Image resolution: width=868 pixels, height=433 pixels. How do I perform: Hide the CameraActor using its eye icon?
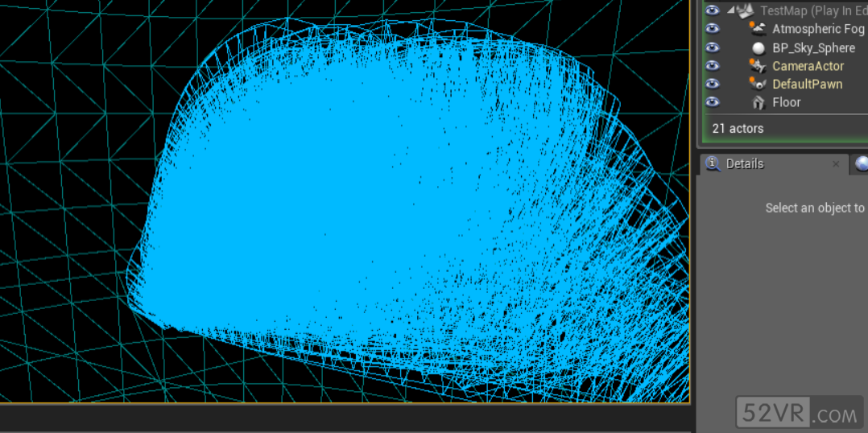point(712,66)
